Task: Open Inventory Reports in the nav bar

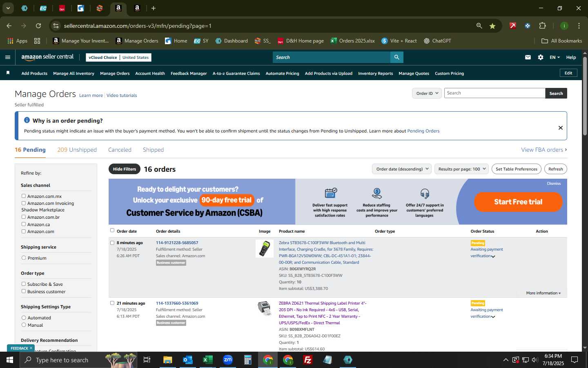Action: click(375, 74)
